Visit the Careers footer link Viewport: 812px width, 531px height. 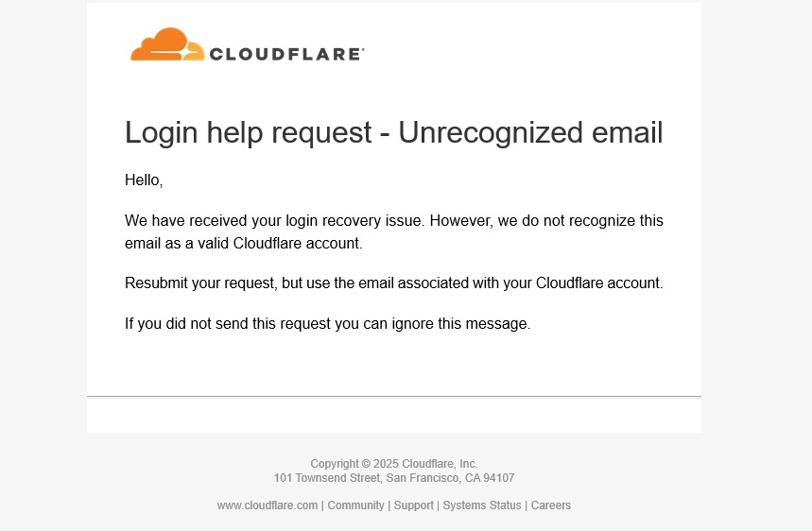pyautogui.click(x=551, y=505)
